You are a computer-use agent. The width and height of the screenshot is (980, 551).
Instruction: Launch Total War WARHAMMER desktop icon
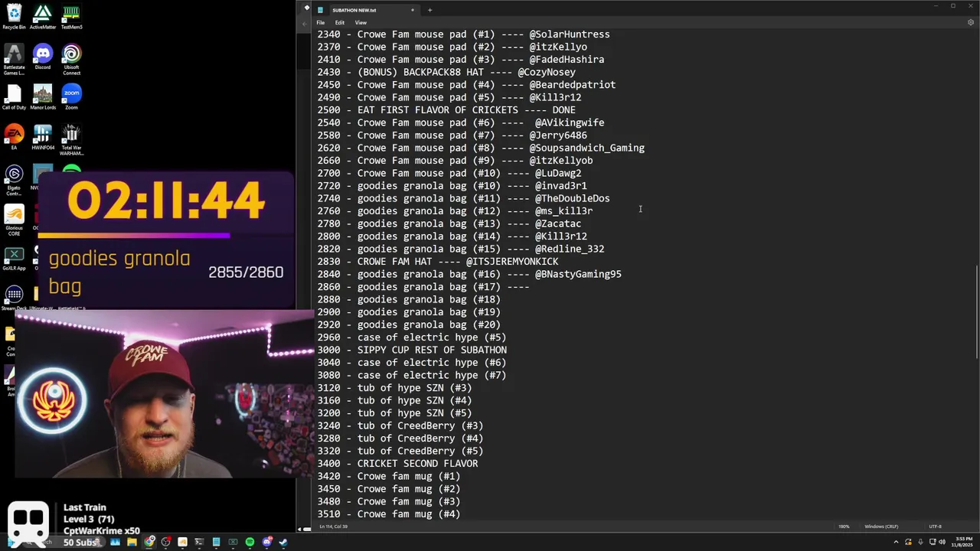71,139
